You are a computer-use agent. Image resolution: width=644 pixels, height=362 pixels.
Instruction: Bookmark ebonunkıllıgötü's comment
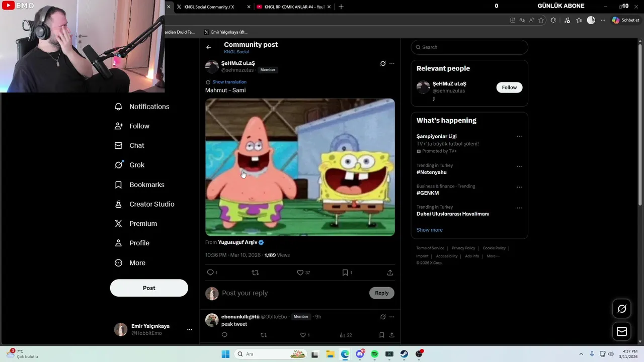382,335
